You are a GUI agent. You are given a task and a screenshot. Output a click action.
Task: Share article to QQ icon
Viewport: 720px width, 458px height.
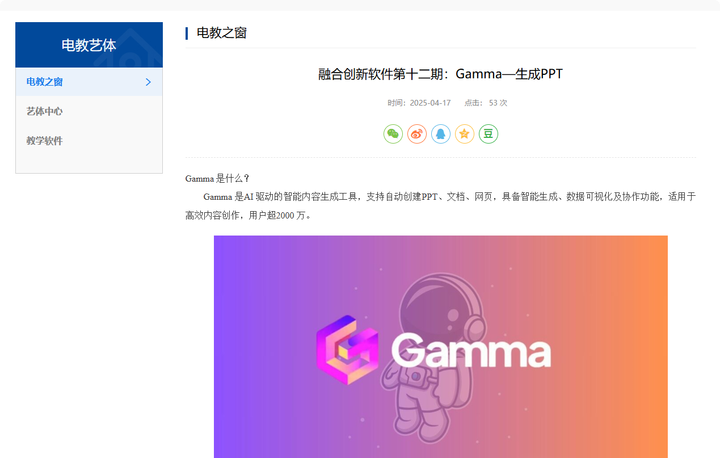pos(441,134)
